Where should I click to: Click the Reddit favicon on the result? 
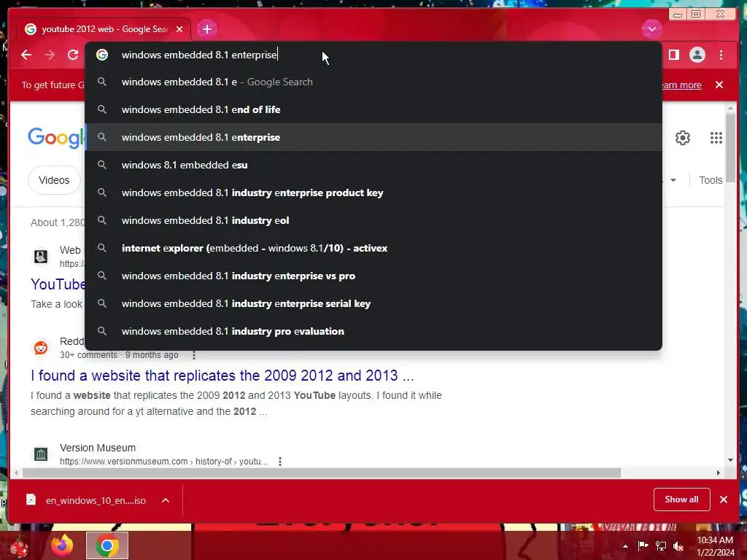(x=41, y=348)
